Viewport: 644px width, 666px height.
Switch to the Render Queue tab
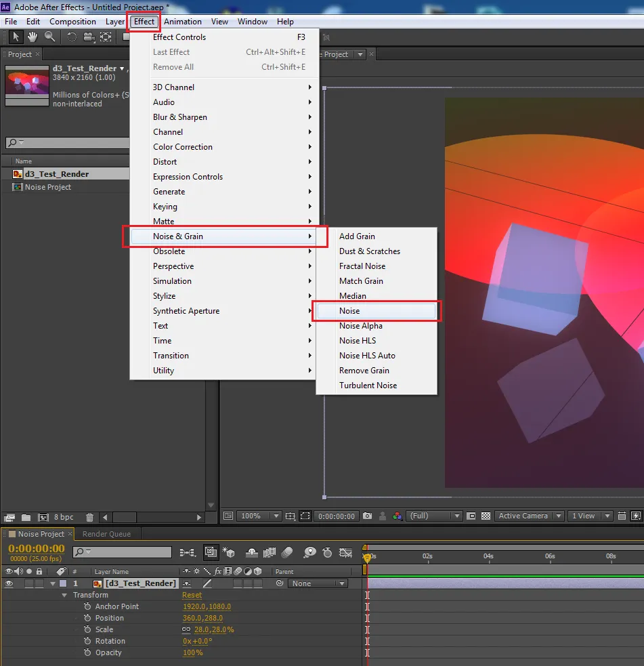click(x=106, y=534)
